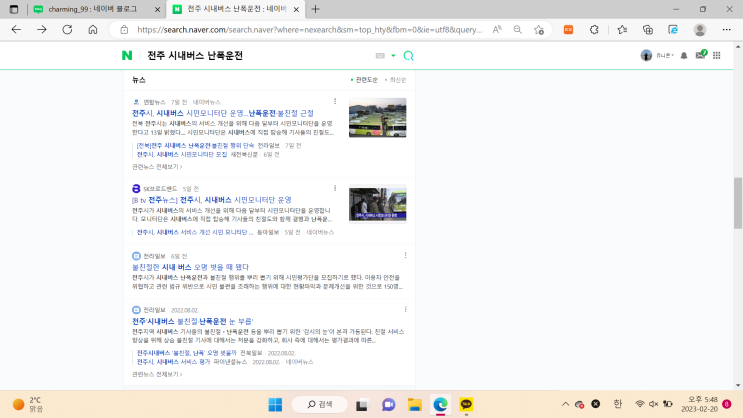Open more options for 2022.08.02 전라일보 article
Image resolution: width=743 pixels, height=418 pixels.
tap(405, 309)
